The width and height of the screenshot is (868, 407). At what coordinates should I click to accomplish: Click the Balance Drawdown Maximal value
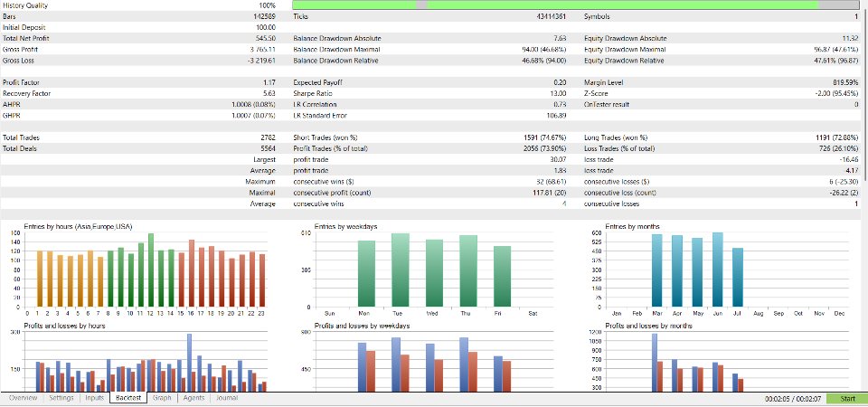(543, 49)
